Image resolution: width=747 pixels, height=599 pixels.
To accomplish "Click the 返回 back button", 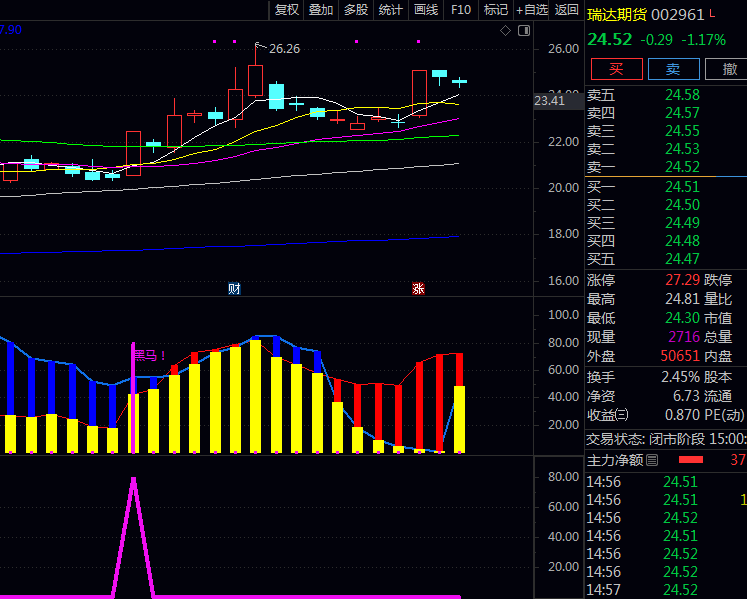I will 567,10.
